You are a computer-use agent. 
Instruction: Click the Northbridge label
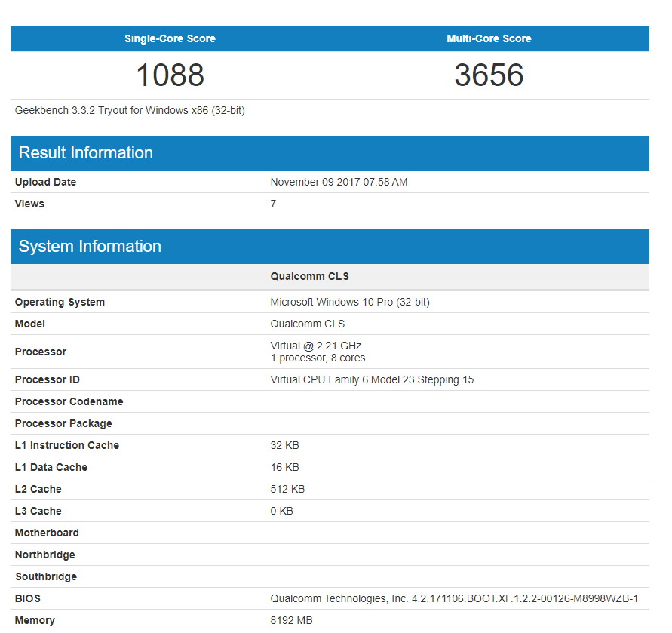[45, 555]
